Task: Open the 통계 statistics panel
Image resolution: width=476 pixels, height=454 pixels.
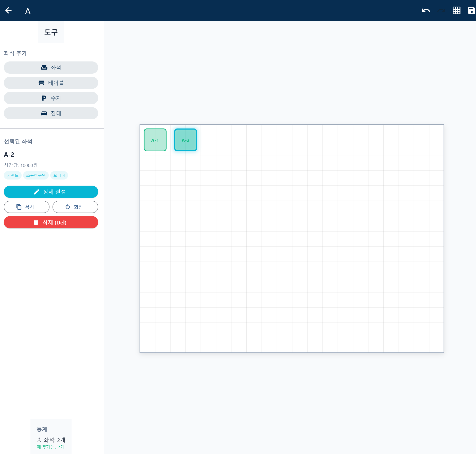Action: coord(42,429)
